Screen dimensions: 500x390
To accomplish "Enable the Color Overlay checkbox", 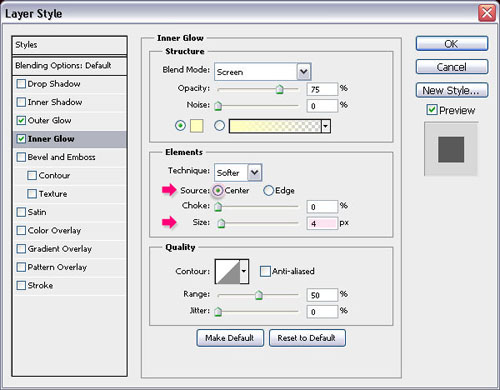I will [21, 230].
